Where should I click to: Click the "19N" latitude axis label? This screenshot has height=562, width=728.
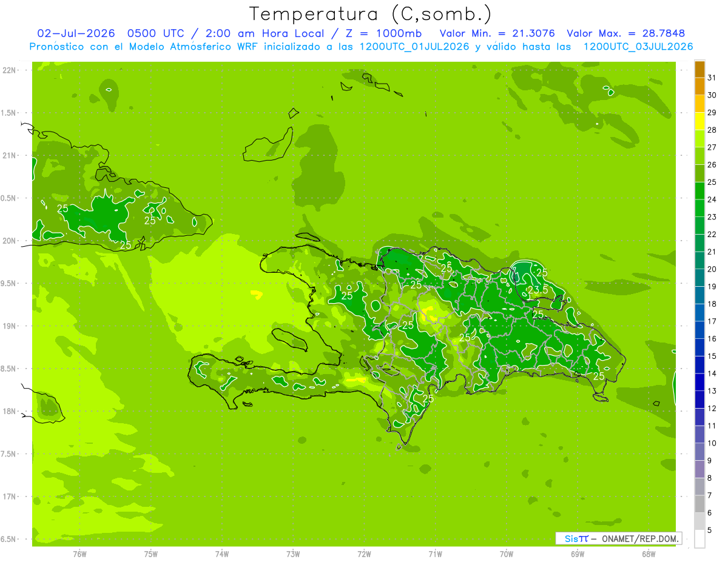click(x=9, y=326)
